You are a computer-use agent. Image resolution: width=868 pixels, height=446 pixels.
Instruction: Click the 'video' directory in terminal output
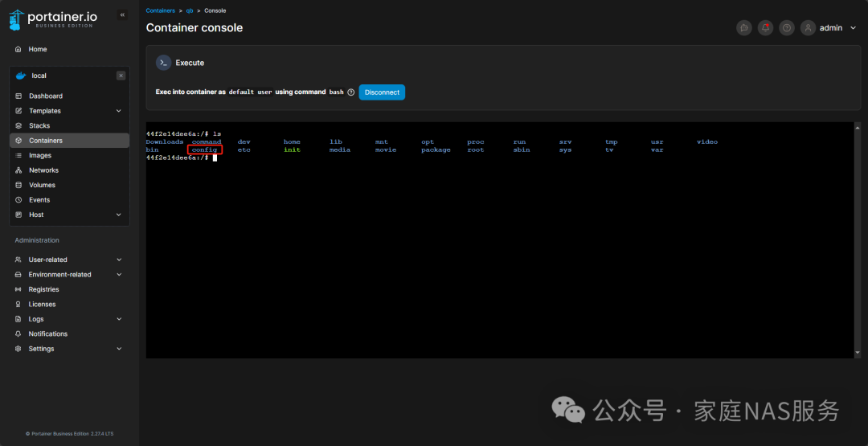(707, 141)
